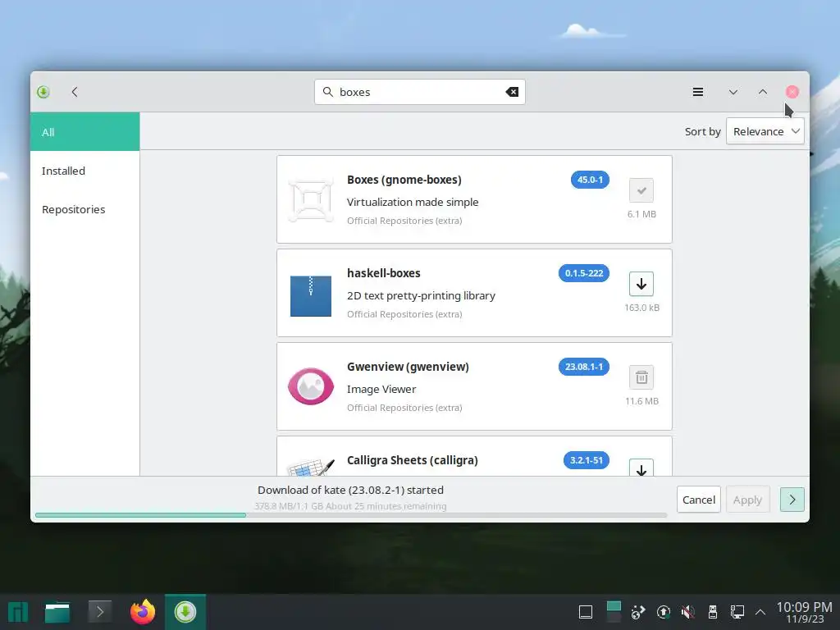Mark haskell-boxes for install via download arrow
Image resolution: width=840 pixels, height=630 pixels.
coord(641,284)
